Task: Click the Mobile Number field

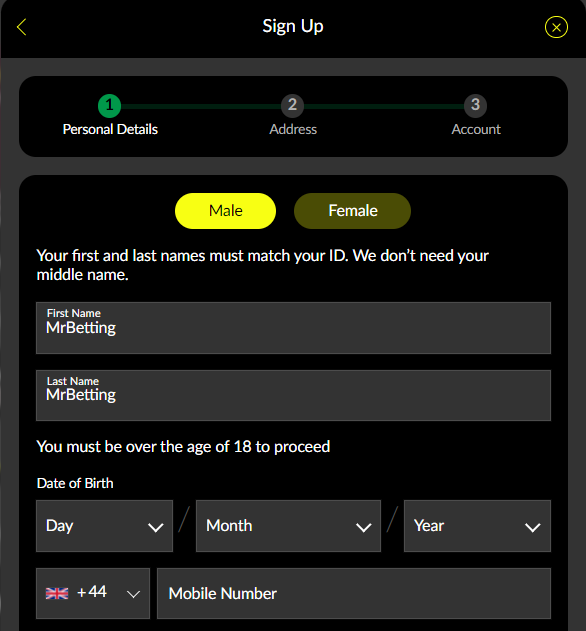Action: tap(354, 593)
